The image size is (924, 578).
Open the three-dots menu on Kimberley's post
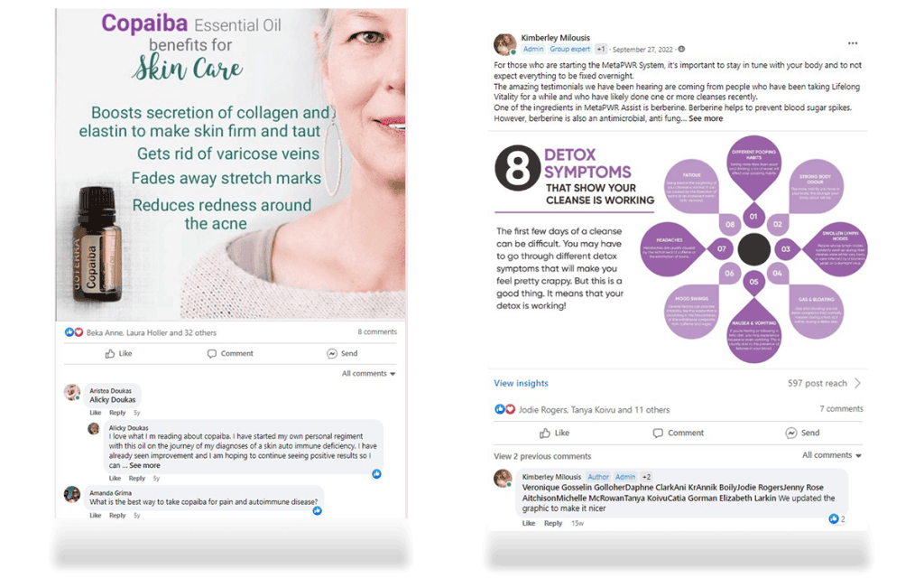(853, 43)
